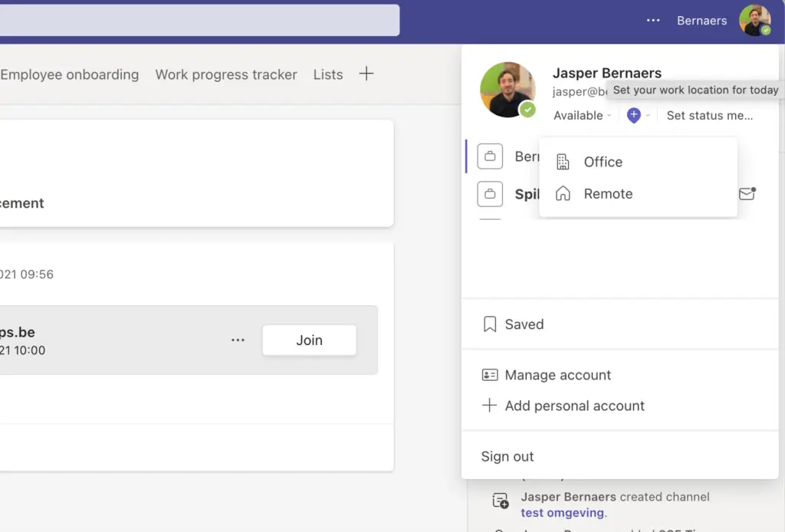This screenshot has width=785, height=532.
Task: Click the Office building icon
Action: point(563,163)
